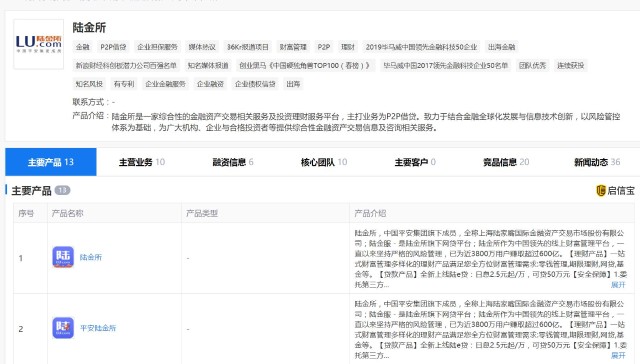Image resolution: width=640 pixels, height=364 pixels.
Task: Click the 平安陆金所 app icon in row 2
Action: [x=63, y=328]
